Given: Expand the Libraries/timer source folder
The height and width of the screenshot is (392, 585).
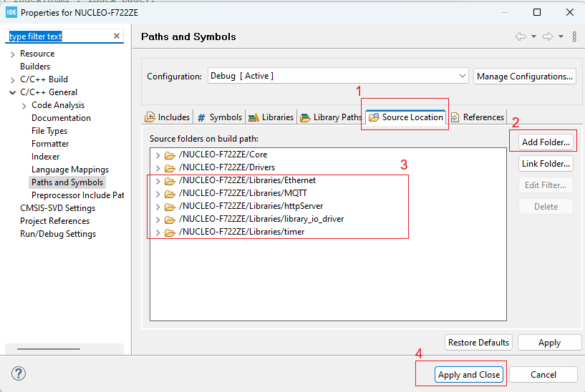Looking at the screenshot, I should 158,232.
